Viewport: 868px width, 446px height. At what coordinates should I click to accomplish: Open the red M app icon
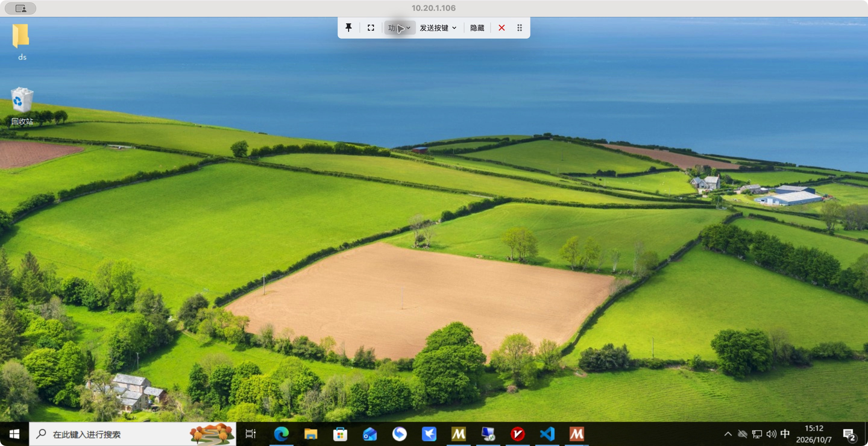coord(577,434)
